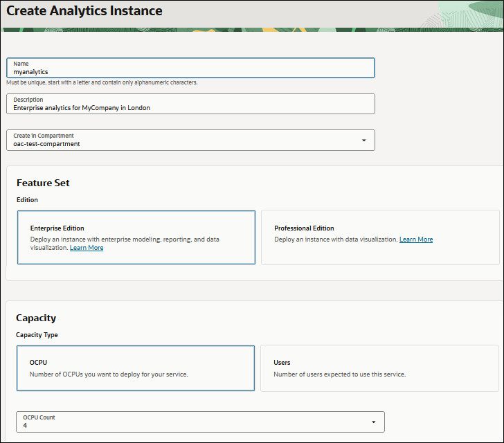Click the Capacity section heading

(36, 318)
